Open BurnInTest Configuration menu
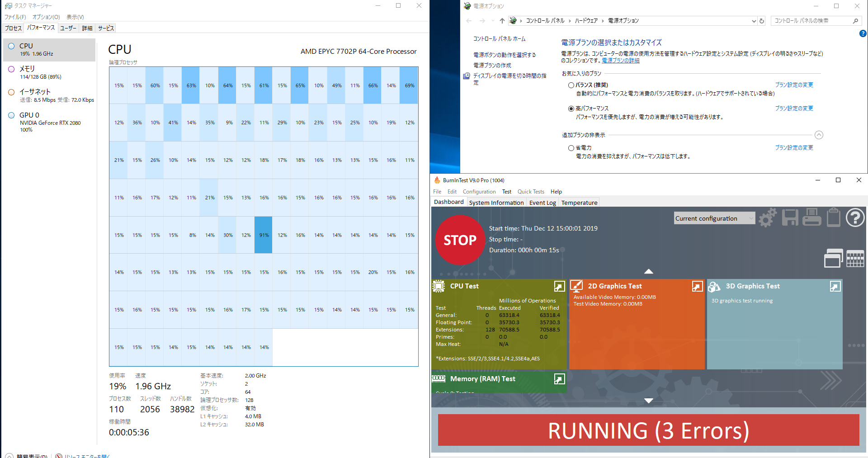Screen dimensions: 868x458 [479, 192]
